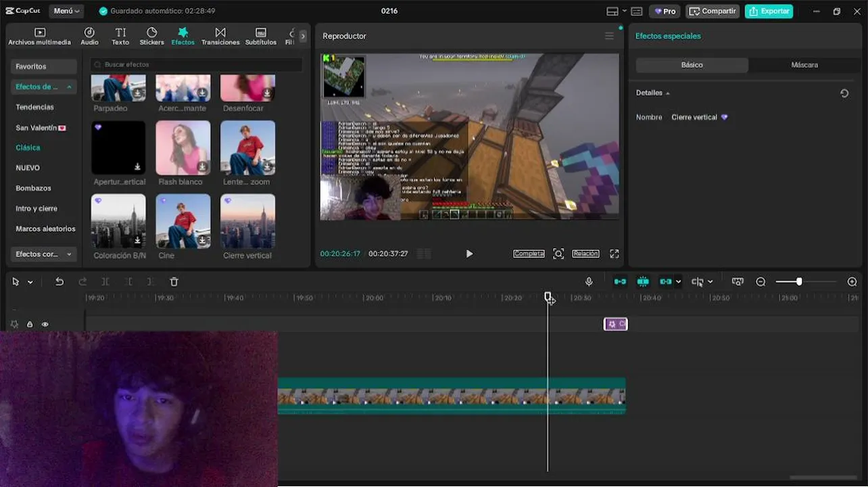Open the Subtítulos tab
Viewport: 868px width, 487px height.
tap(260, 37)
